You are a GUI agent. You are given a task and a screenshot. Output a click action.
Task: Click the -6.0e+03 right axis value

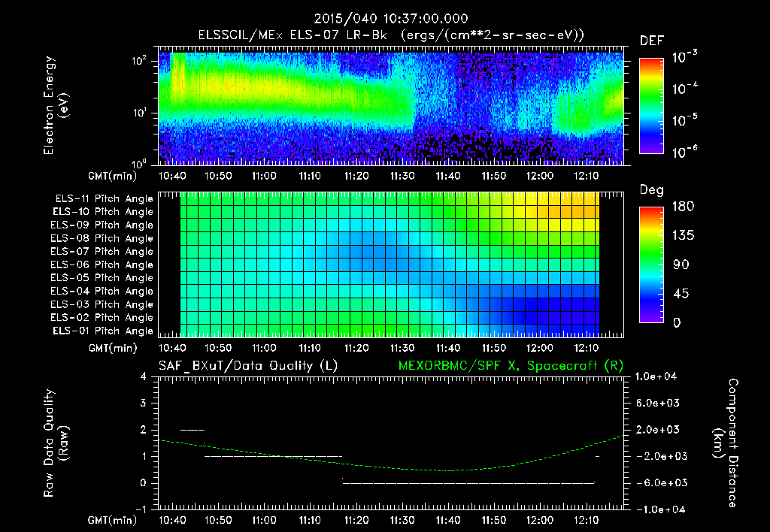tap(658, 483)
